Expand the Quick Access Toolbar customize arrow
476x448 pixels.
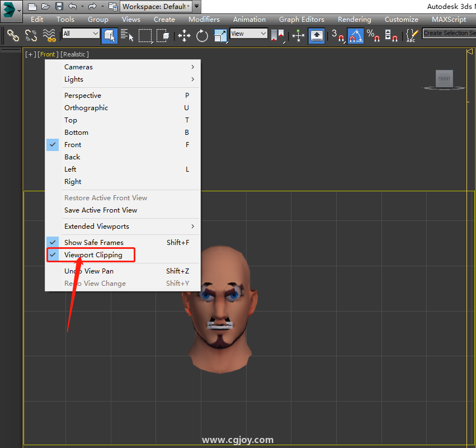pos(197,6)
